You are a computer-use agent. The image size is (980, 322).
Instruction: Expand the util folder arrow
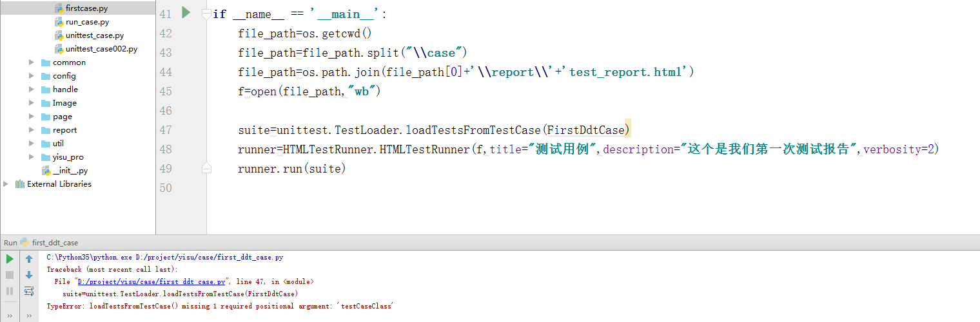coord(32,144)
